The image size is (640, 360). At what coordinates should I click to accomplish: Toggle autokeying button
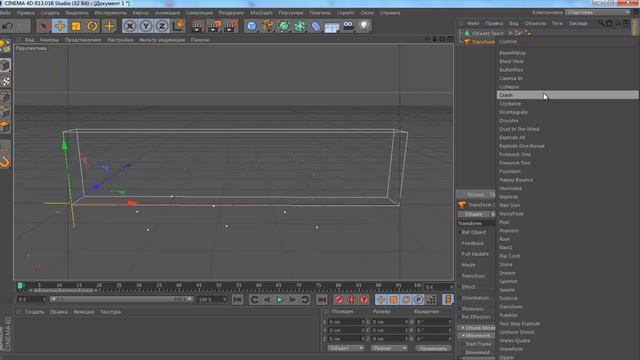tap(351, 300)
